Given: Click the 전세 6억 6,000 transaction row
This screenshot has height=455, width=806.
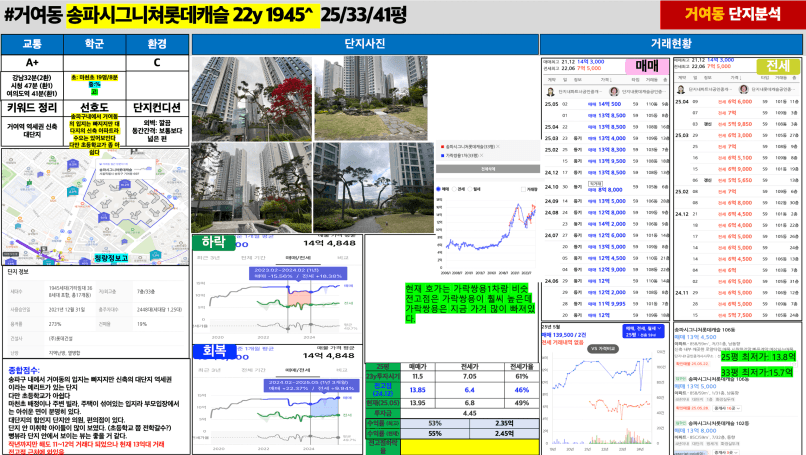Looking at the screenshot, I should [x=738, y=101].
